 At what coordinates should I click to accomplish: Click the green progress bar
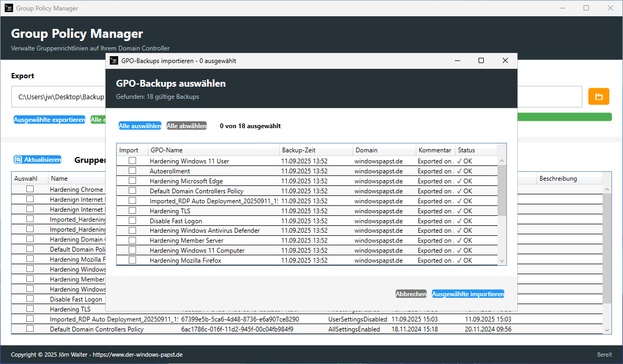[x=564, y=117]
